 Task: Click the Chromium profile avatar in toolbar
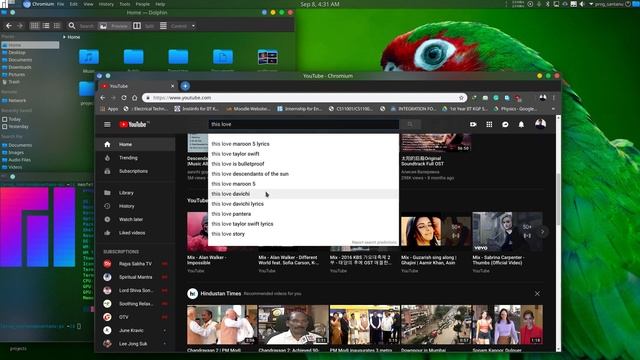(x=542, y=98)
